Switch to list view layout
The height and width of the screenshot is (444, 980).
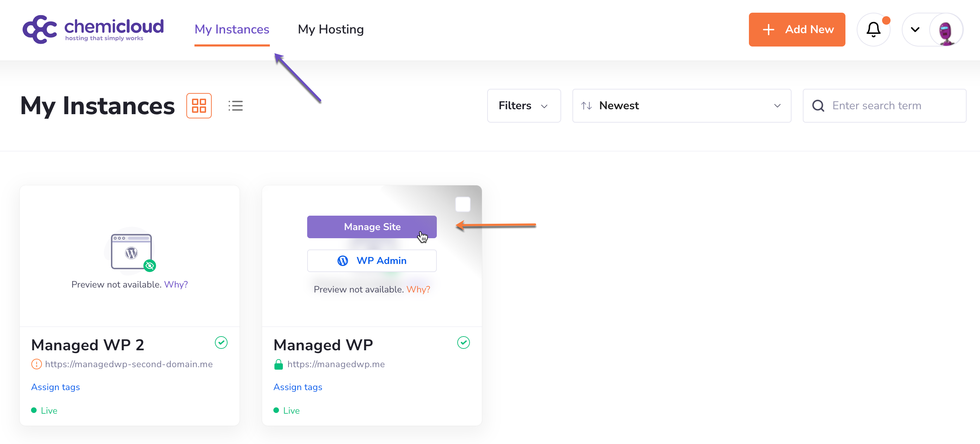click(x=236, y=105)
